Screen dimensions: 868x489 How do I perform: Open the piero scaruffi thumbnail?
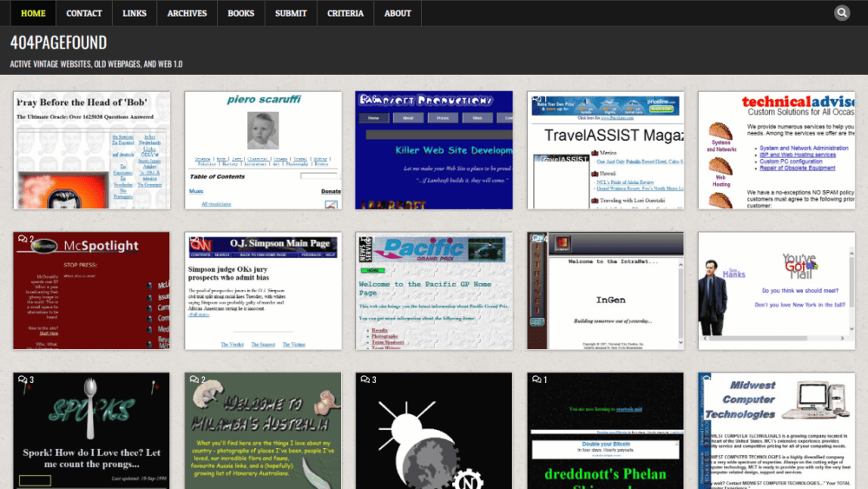(x=263, y=150)
